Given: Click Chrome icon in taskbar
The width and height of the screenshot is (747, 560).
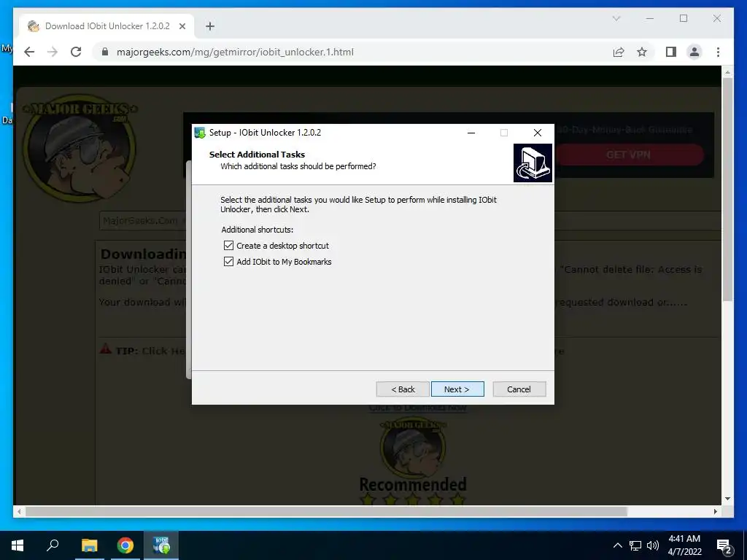Looking at the screenshot, I should [125, 545].
